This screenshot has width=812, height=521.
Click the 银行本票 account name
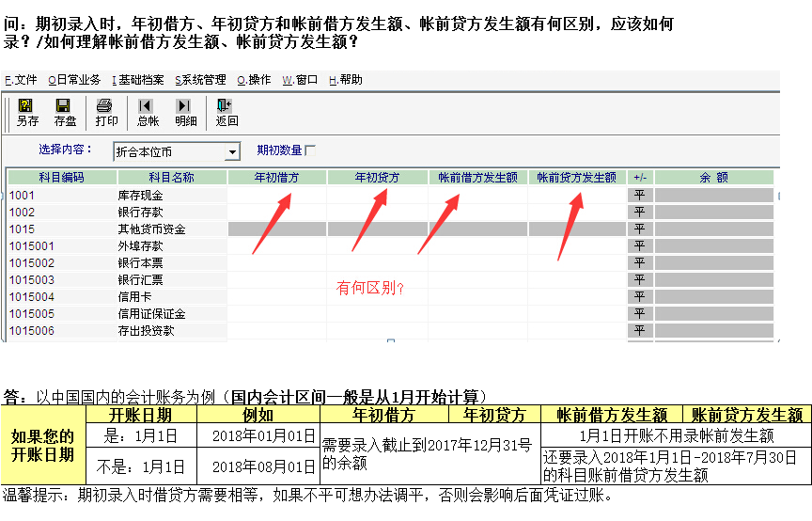(x=140, y=262)
